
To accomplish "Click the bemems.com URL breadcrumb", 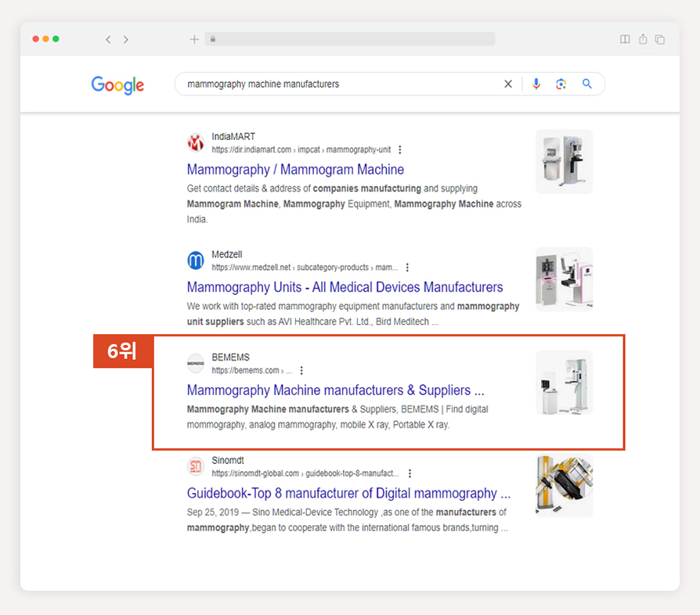I will (252, 371).
